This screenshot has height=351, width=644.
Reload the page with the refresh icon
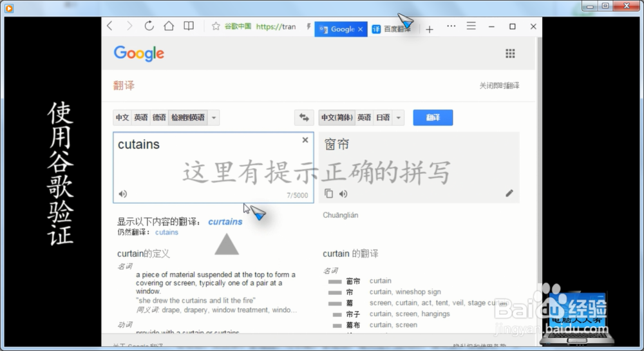pos(149,26)
